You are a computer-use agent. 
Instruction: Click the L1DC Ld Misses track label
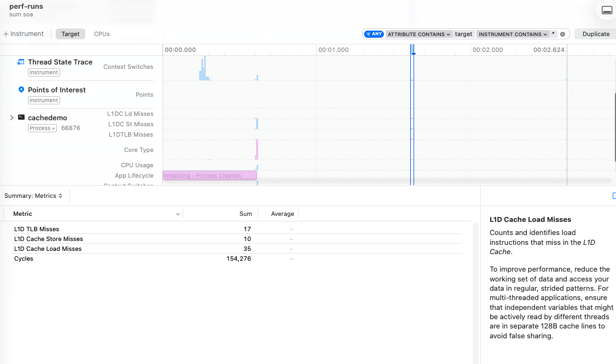click(130, 114)
